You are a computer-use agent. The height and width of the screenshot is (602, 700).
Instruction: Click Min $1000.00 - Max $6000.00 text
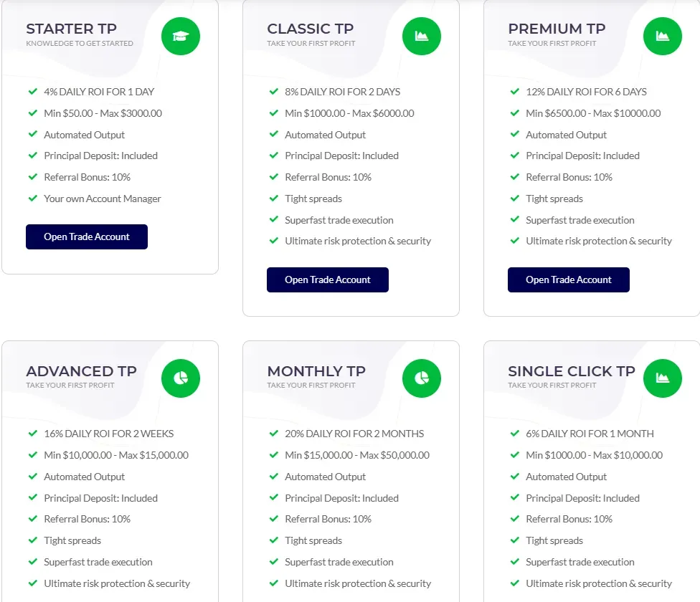coord(349,113)
